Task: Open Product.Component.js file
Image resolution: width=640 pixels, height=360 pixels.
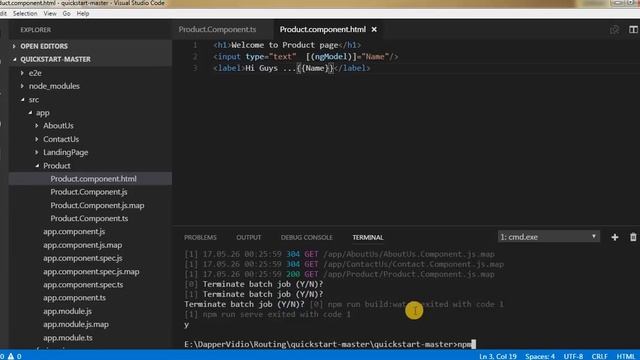Action: coord(90,192)
